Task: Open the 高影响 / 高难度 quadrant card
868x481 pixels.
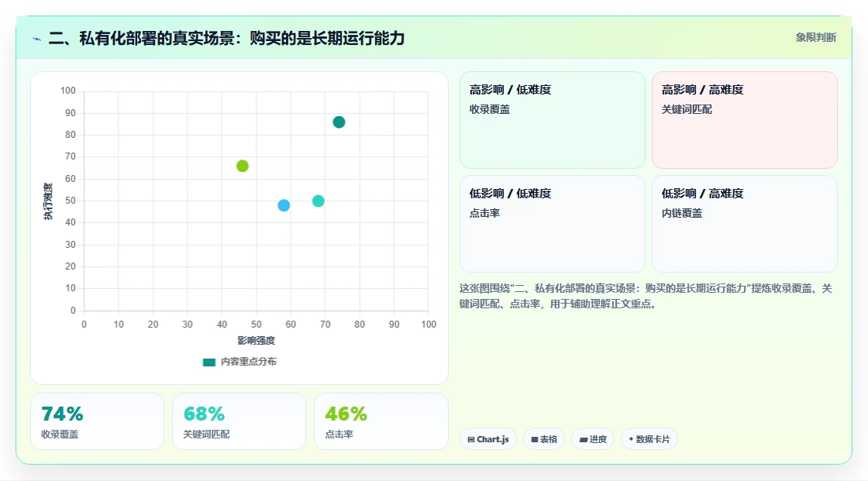Action: click(745, 120)
